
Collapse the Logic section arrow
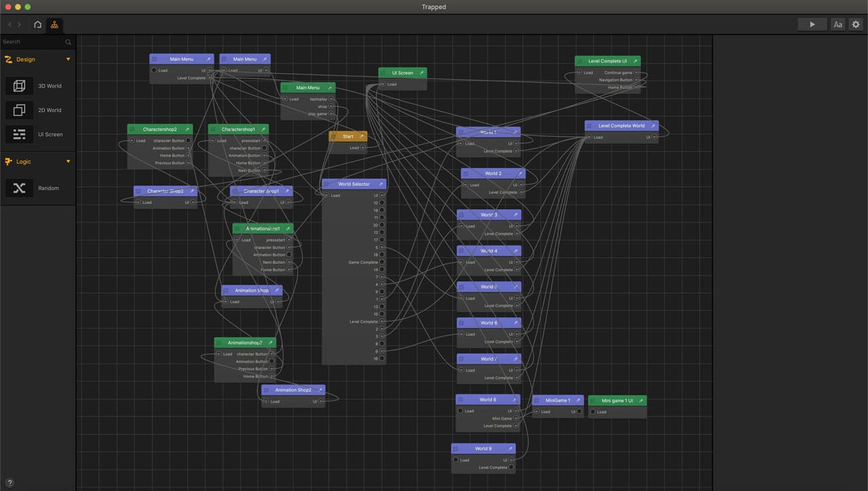(68, 161)
